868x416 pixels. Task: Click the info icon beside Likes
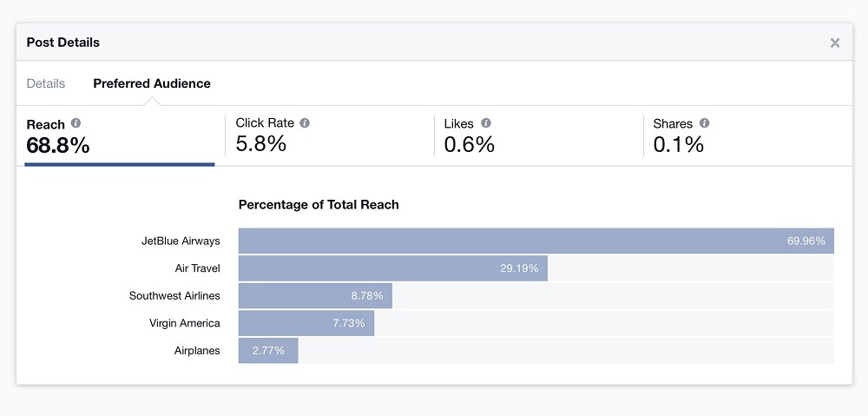point(486,123)
